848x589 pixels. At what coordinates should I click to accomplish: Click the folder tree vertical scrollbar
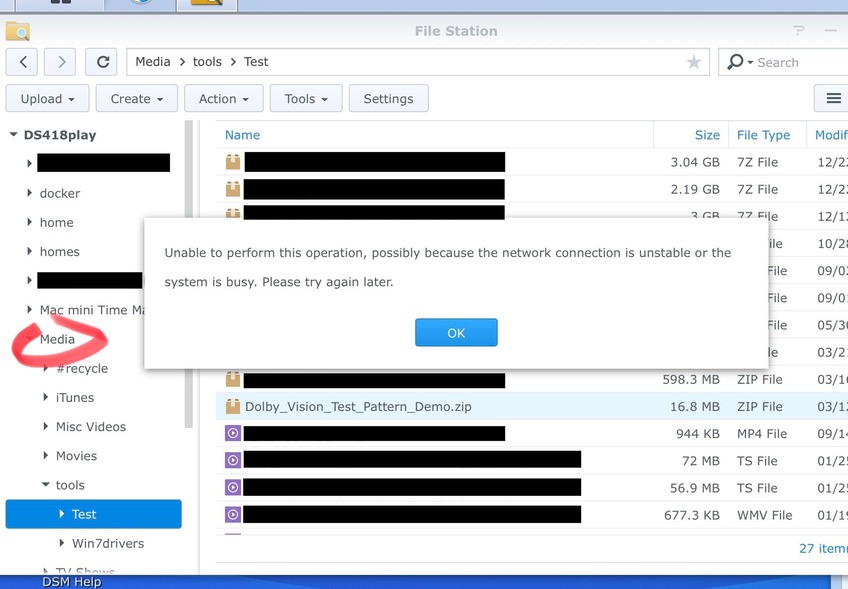point(188,274)
